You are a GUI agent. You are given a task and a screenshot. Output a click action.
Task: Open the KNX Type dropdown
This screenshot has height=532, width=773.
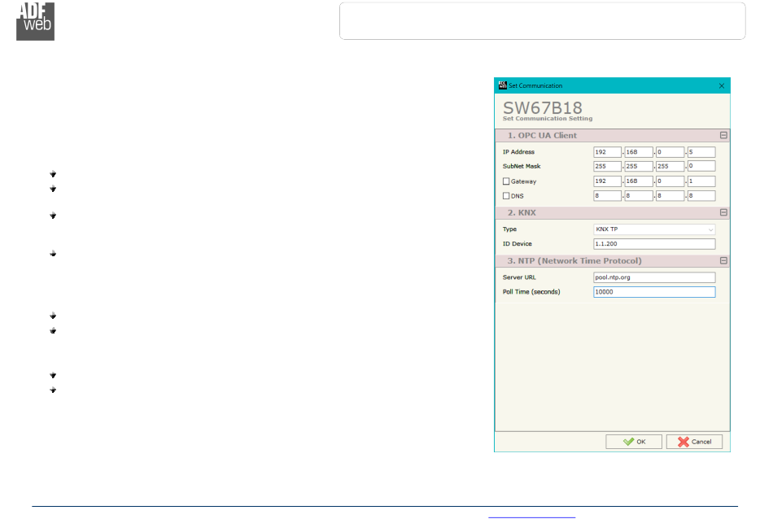pyautogui.click(x=654, y=229)
